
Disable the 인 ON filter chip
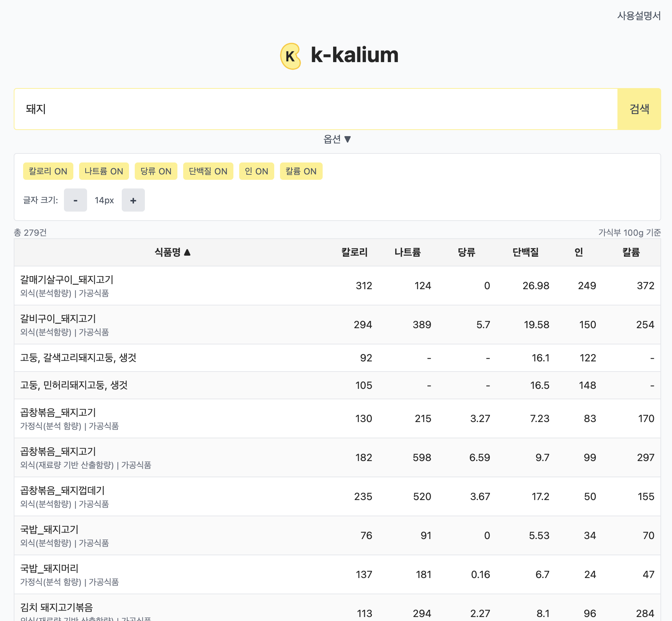click(256, 171)
